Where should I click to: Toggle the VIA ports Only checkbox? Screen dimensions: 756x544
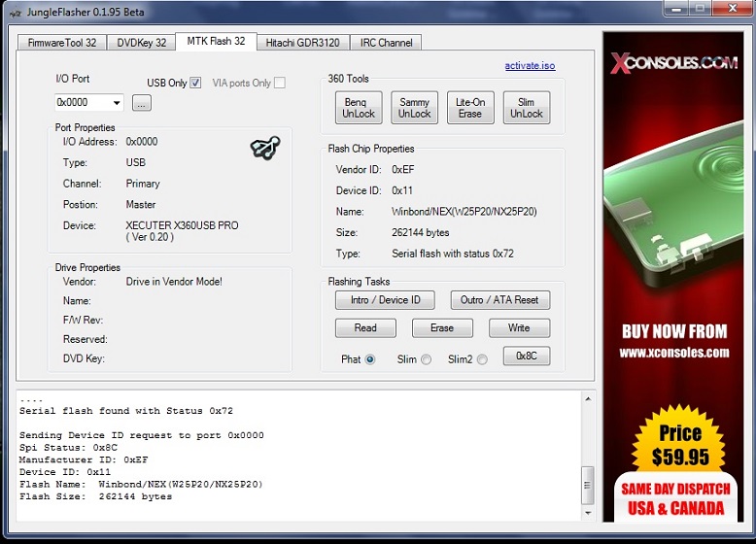280,83
